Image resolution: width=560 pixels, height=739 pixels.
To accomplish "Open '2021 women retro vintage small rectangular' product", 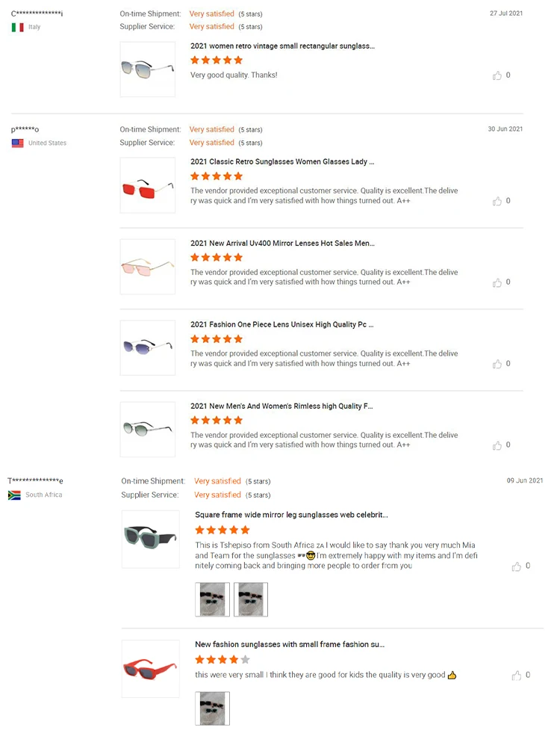I will [282, 46].
